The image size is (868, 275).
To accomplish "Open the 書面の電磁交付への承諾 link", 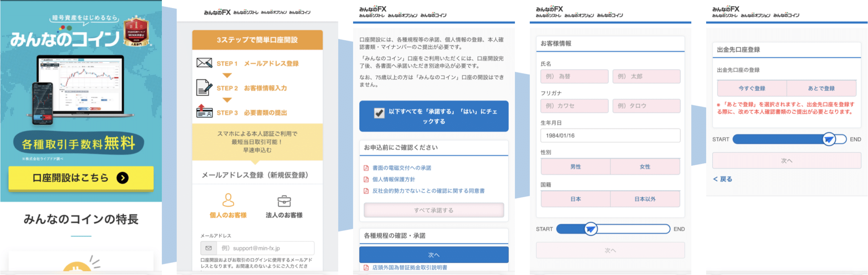I will click(402, 168).
